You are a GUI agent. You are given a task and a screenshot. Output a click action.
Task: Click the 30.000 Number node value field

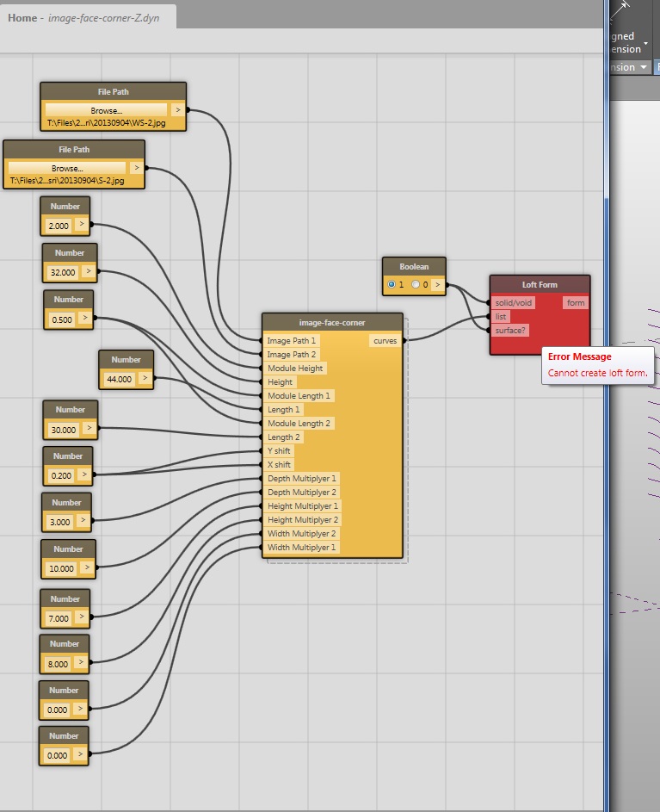pos(63,430)
